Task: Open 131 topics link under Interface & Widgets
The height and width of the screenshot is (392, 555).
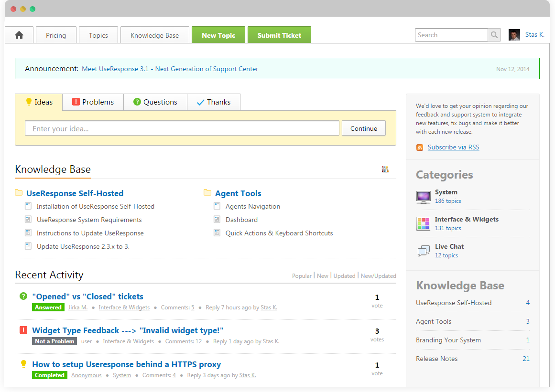Action: [x=448, y=228]
